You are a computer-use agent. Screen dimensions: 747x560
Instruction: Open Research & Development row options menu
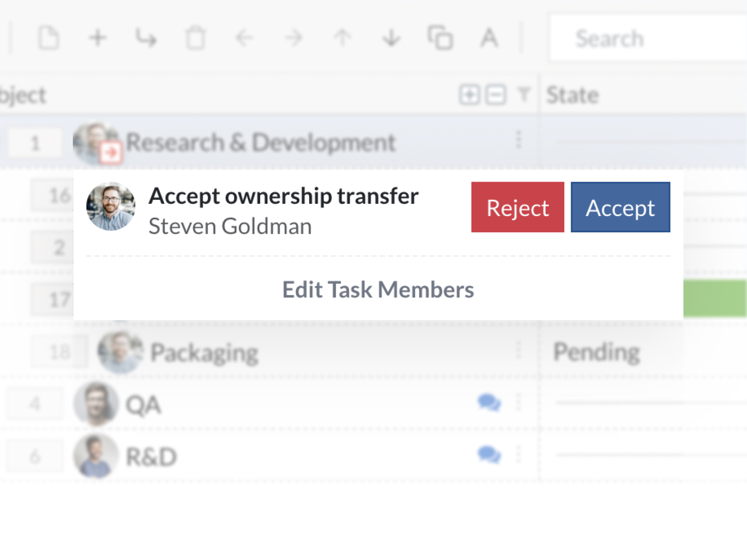click(518, 140)
